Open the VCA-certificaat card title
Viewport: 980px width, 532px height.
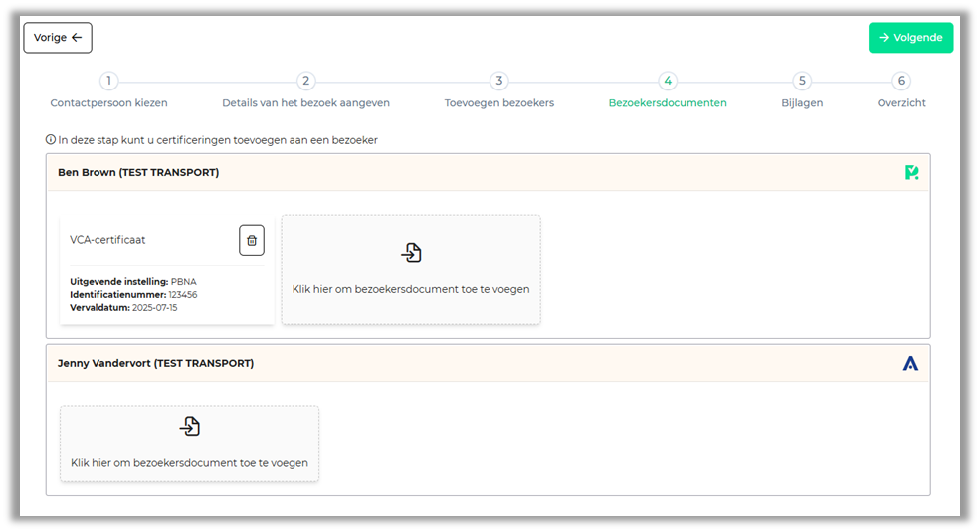coord(107,240)
